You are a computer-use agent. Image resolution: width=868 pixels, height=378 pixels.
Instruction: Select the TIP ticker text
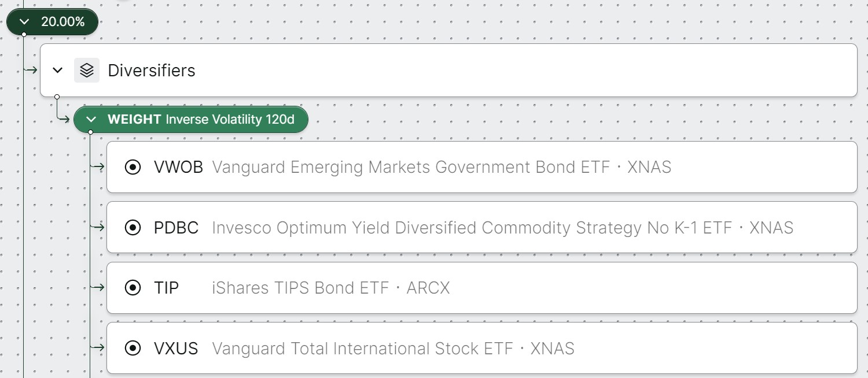(166, 288)
